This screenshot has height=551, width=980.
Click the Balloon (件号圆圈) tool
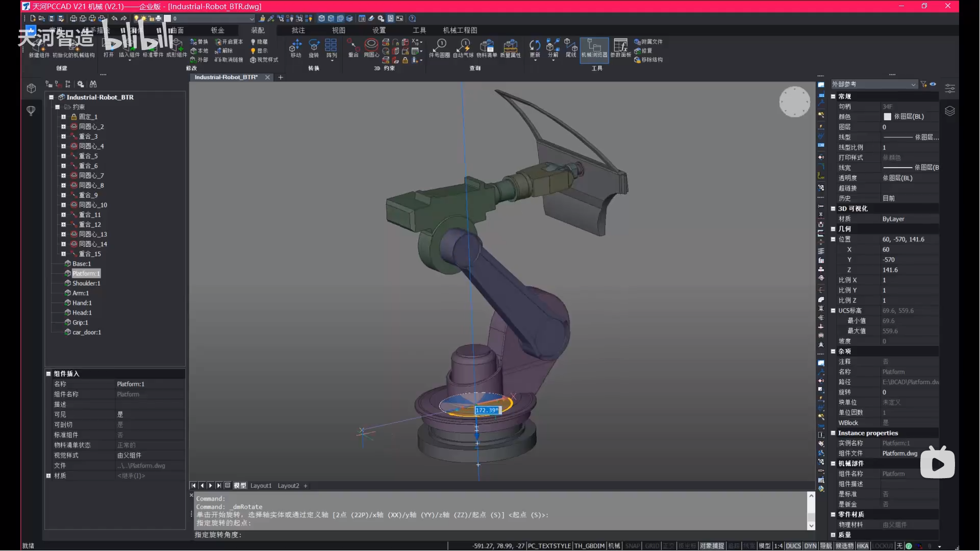point(439,48)
